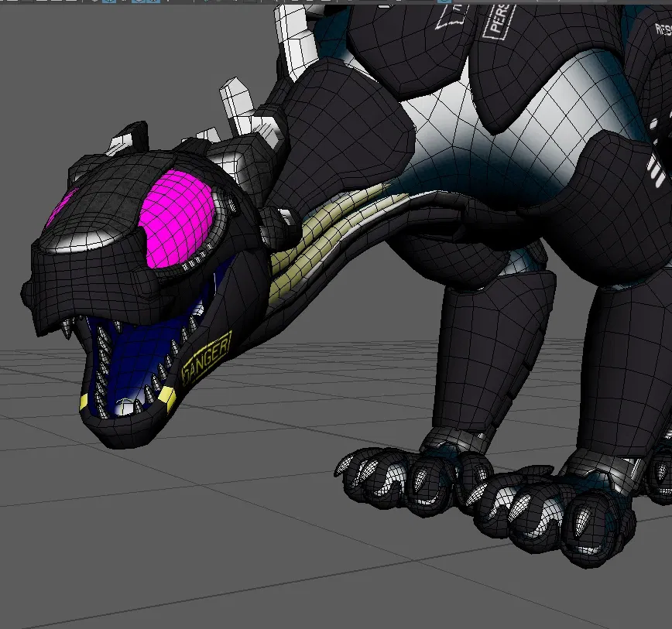Select the magenta eye lens on the head

[x=177, y=219]
